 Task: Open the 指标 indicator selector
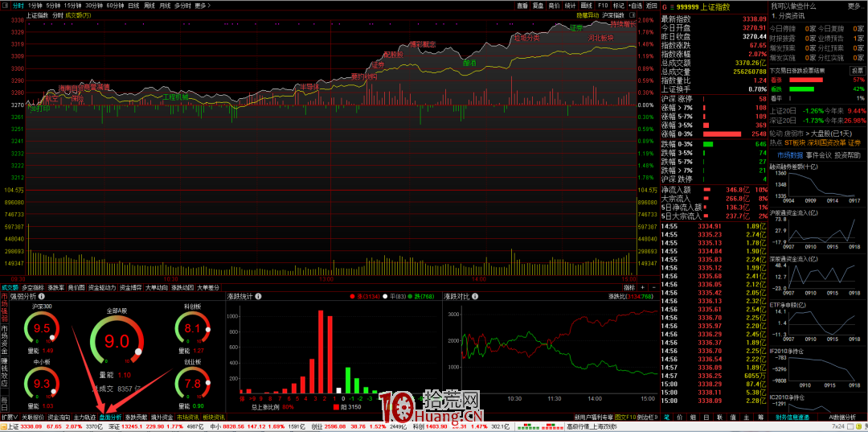pyautogui.click(x=628, y=287)
